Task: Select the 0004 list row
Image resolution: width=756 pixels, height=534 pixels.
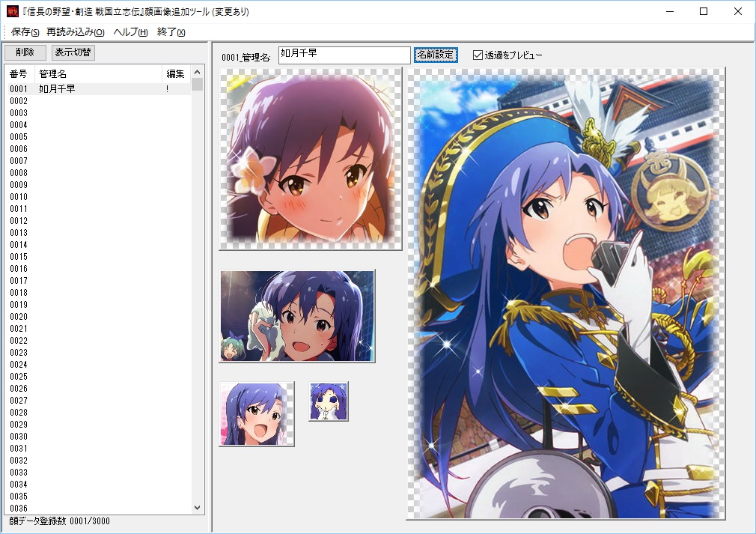Action: (98, 125)
